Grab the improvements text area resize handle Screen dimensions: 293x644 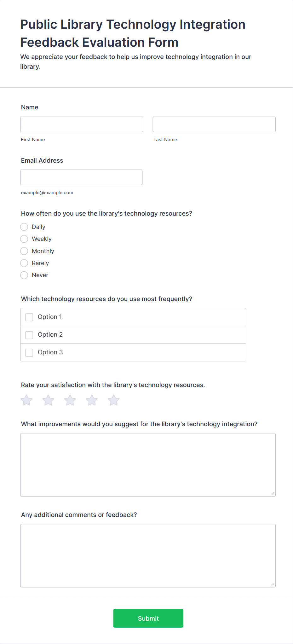[273, 493]
